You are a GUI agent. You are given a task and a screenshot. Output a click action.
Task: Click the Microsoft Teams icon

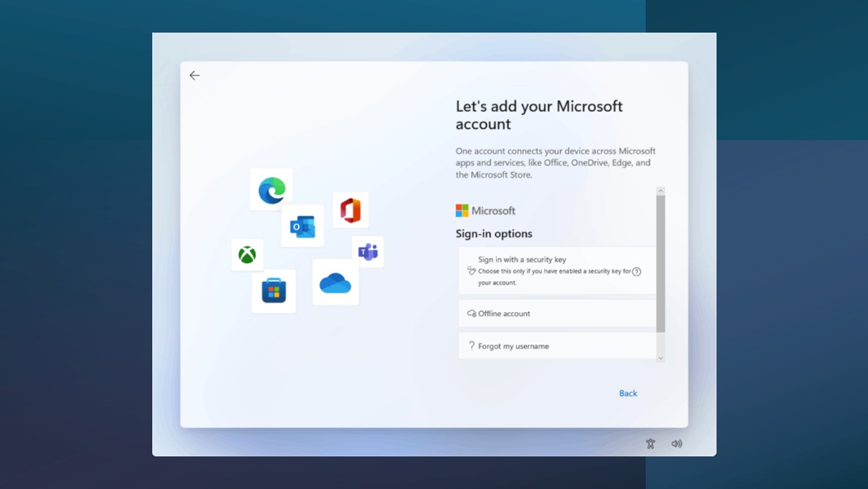click(368, 252)
